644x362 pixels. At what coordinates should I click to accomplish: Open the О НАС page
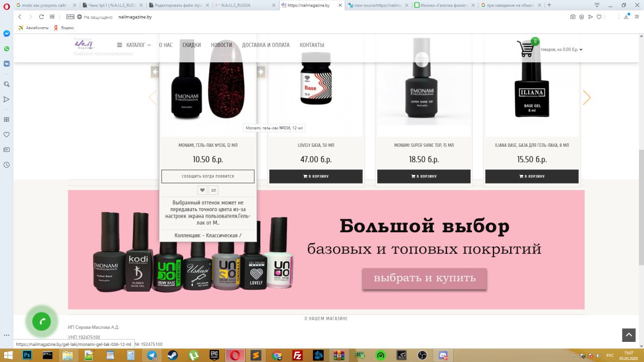coord(166,45)
